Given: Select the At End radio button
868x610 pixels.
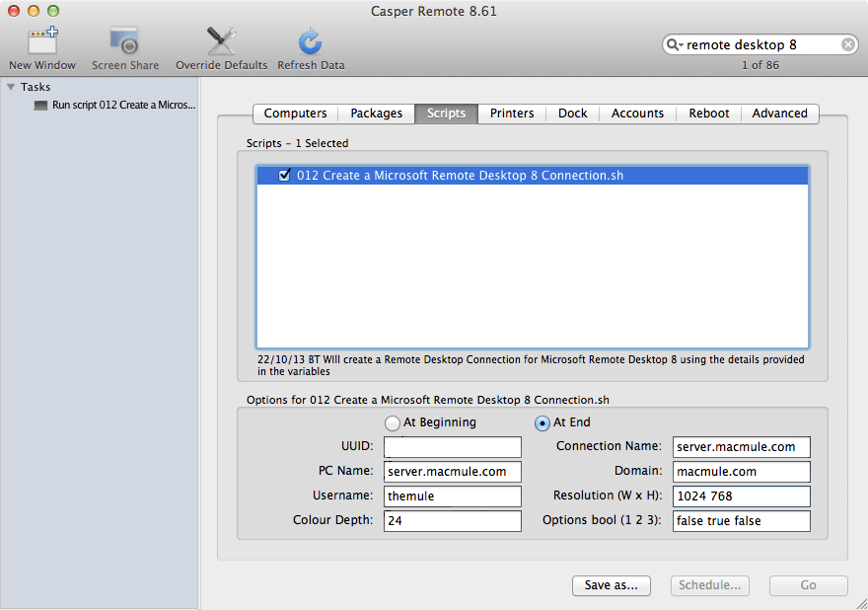Looking at the screenshot, I should [x=542, y=422].
